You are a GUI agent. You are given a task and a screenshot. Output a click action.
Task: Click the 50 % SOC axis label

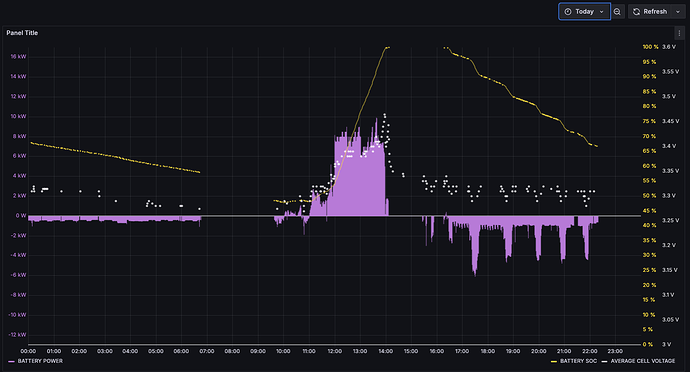(x=650, y=195)
